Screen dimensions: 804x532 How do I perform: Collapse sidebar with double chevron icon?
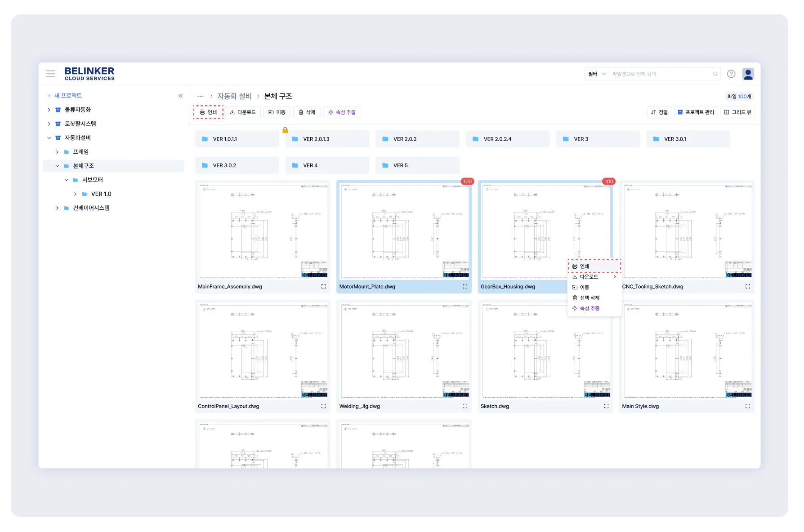point(180,96)
